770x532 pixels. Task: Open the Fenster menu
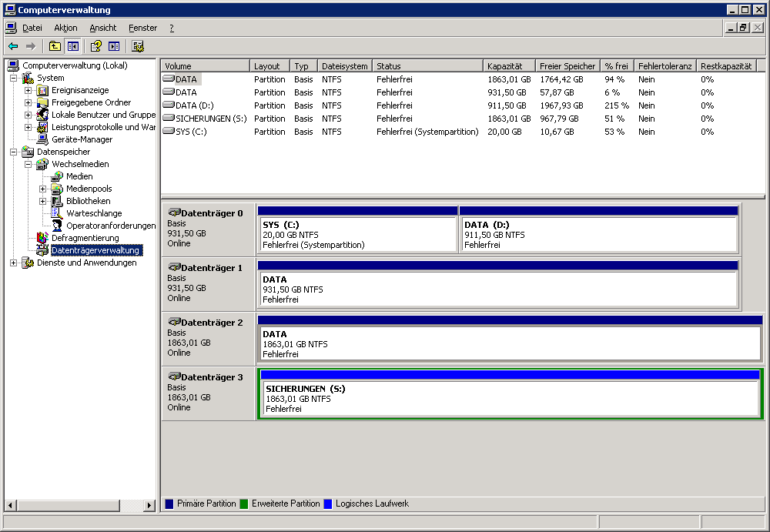(x=142, y=28)
